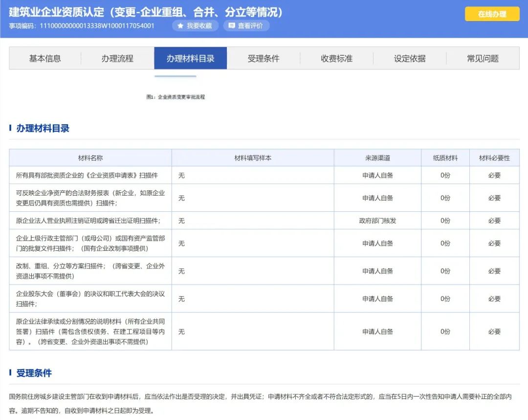The width and height of the screenshot is (528, 420).
Task: Click 无 in the 改制、重组、分立 row
Action: pos(181,271)
